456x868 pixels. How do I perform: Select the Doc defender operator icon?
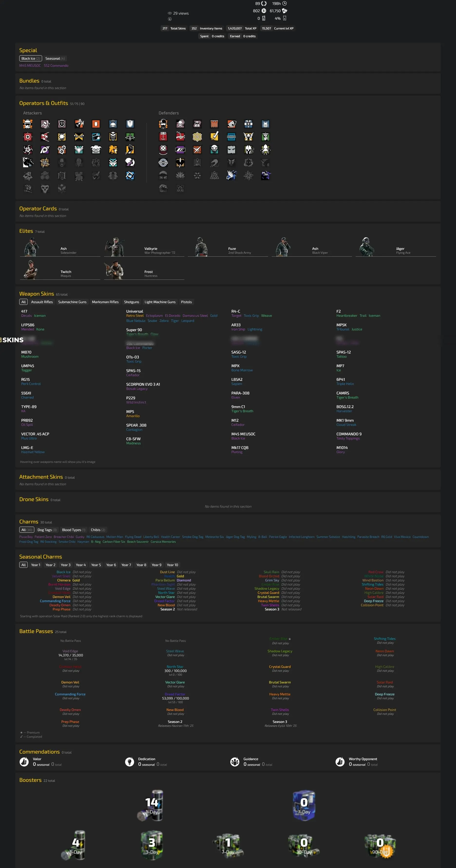pyautogui.click(x=248, y=124)
